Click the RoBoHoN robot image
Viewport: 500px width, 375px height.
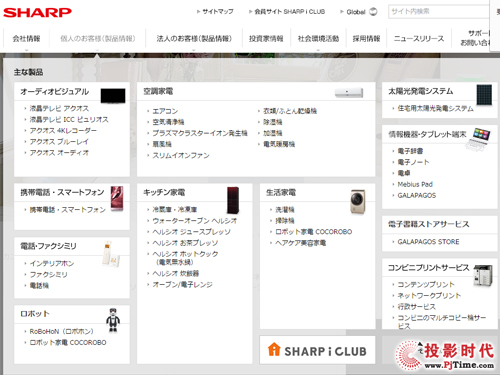(113, 320)
